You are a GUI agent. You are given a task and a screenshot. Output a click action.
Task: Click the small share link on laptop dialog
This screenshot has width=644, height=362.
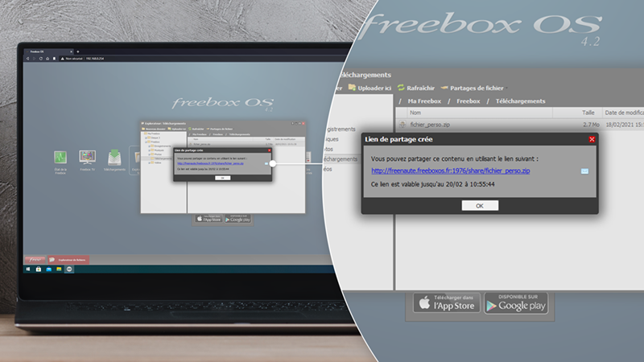(x=210, y=163)
